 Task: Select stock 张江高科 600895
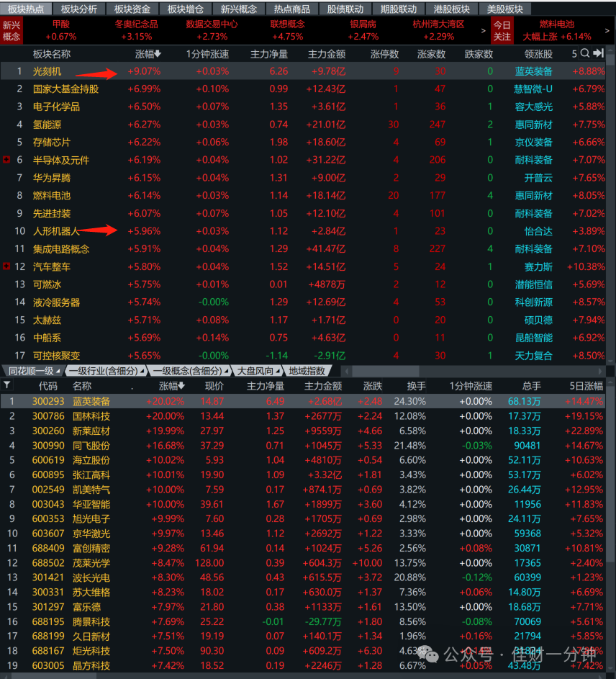(x=303, y=475)
